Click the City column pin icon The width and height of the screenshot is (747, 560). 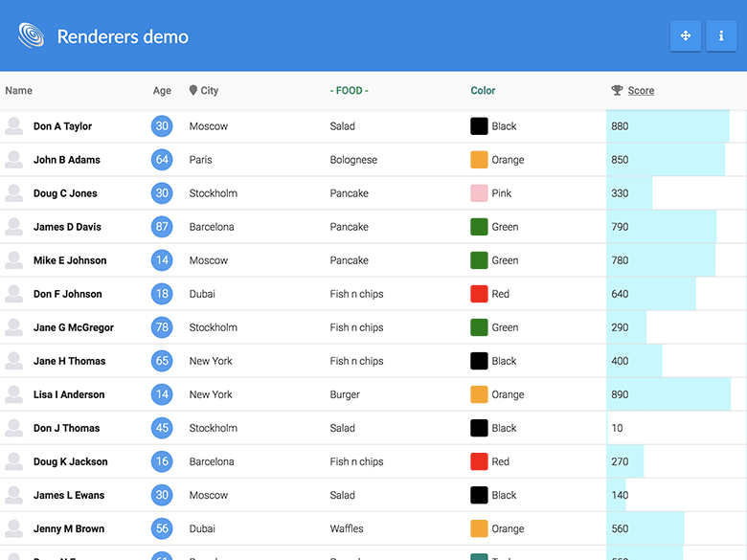192,90
